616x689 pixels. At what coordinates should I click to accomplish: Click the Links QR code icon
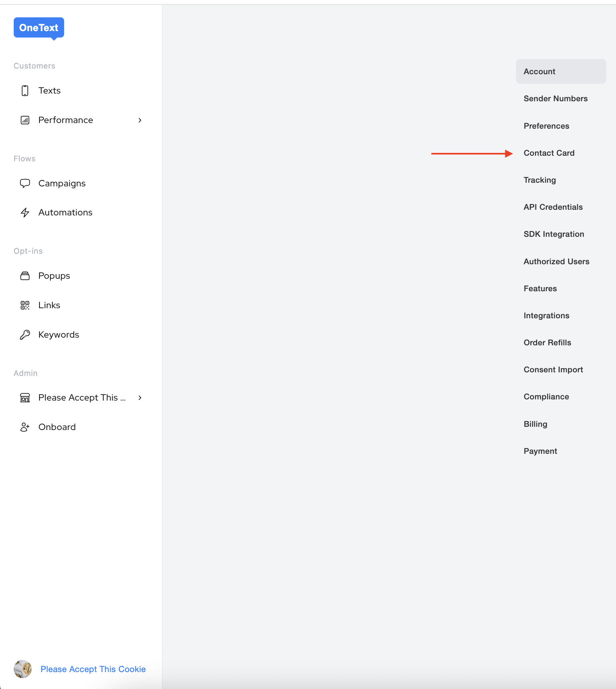point(25,305)
